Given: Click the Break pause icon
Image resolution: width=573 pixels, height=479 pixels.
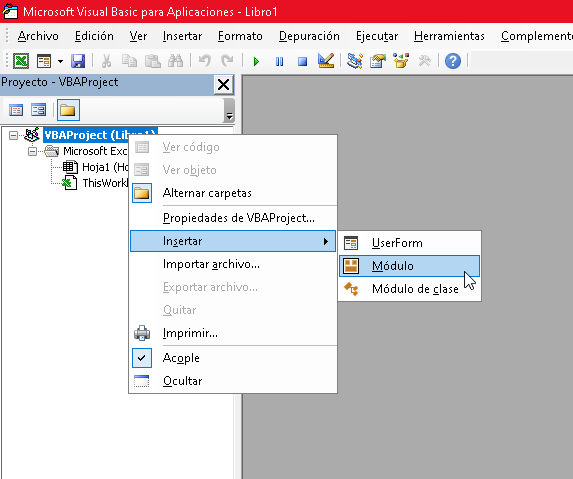Looking at the screenshot, I should coord(280,61).
